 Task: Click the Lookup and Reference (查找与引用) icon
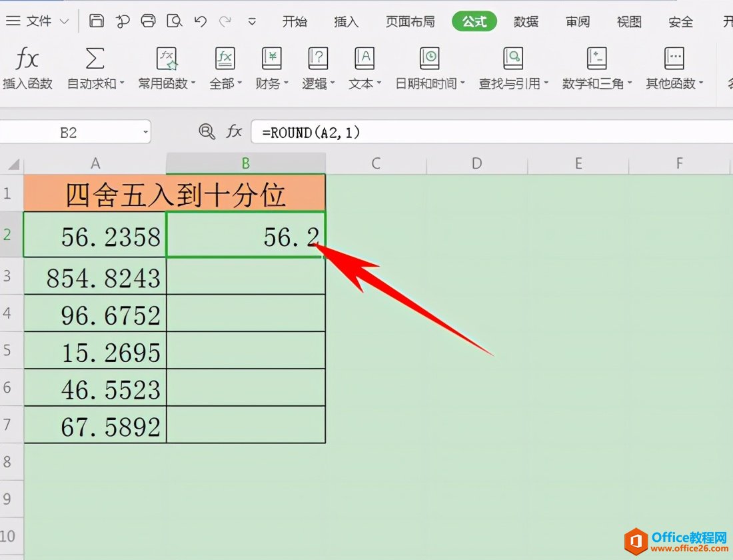[x=513, y=60]
